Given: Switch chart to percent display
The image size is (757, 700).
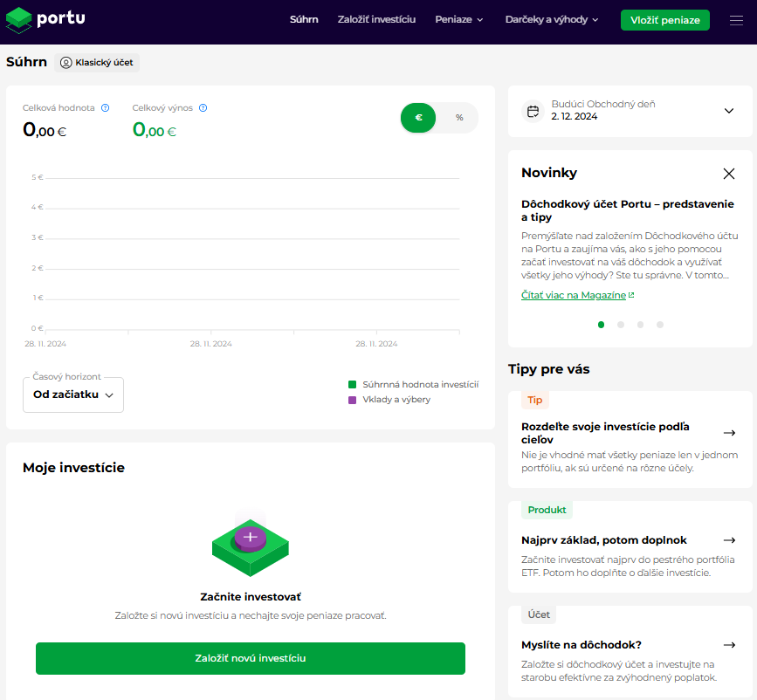Looking at the screenshot, I should point(459,118).
